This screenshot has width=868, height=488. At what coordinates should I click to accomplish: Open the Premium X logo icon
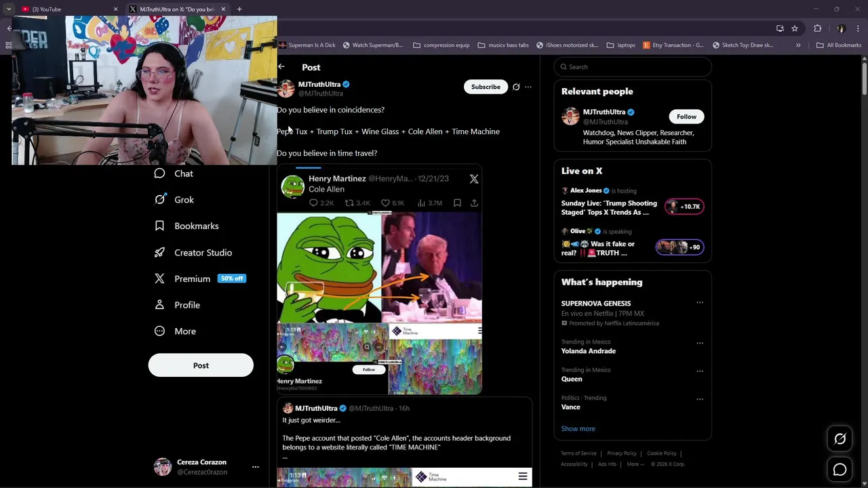(x=159, y=279)
